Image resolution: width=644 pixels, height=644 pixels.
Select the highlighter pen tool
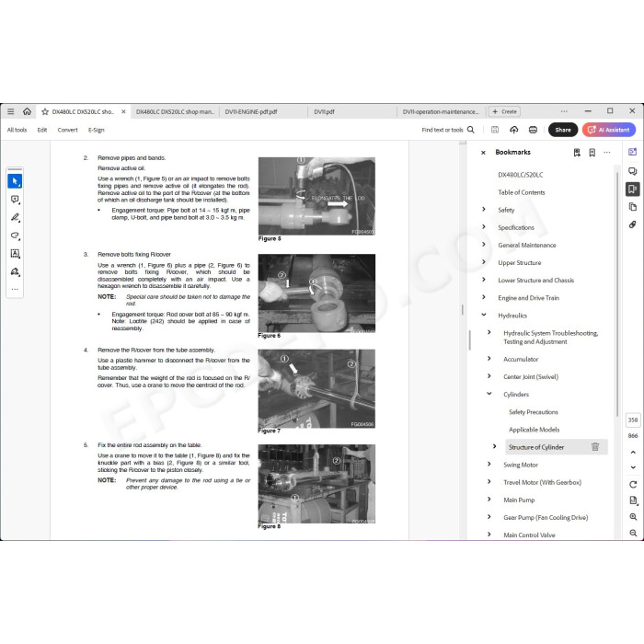coord(15,217)
